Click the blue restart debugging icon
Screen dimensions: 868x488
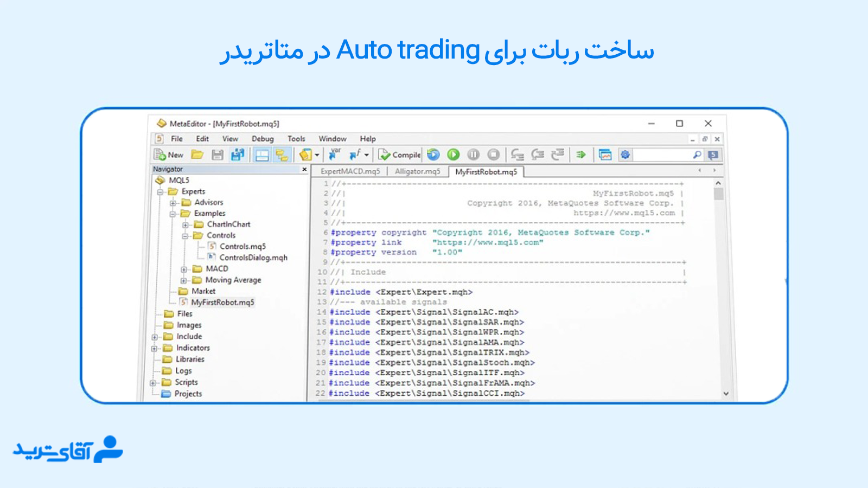coord(433,155)
